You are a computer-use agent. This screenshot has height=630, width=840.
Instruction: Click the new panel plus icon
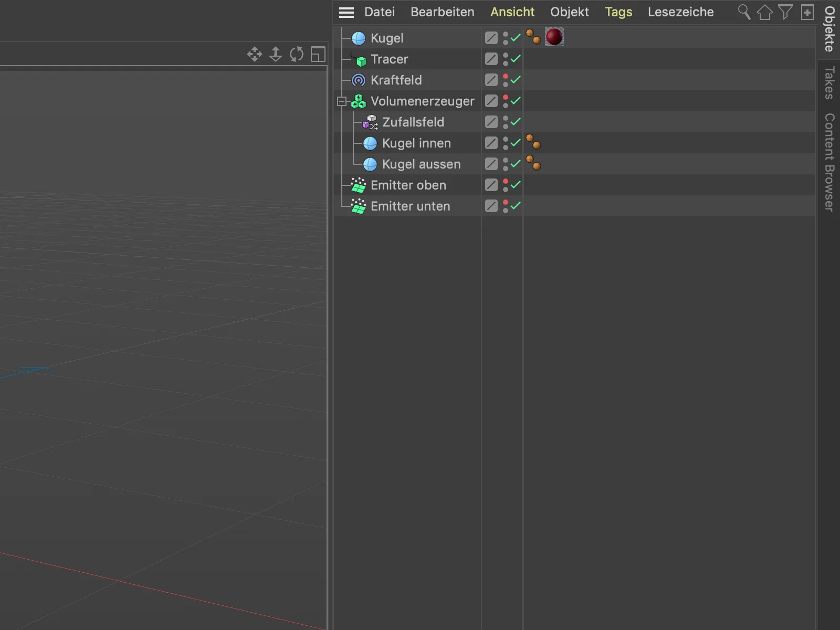pyautogui.click(x=807, y=12)
